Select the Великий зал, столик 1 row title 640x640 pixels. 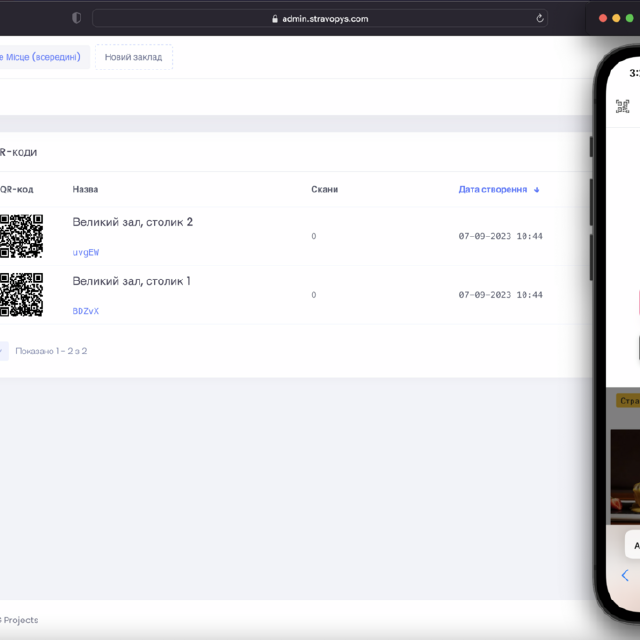click(131, 281)
